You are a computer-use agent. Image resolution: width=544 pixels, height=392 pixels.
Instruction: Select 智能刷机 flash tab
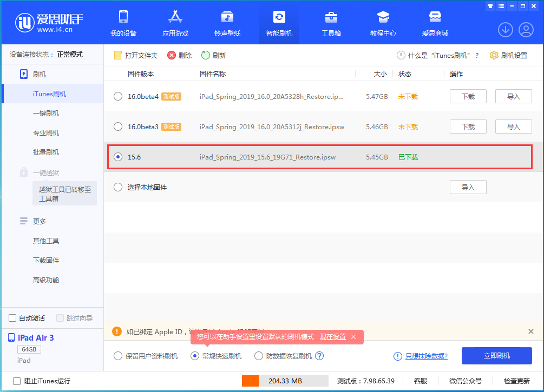click(x=279, y=23)
